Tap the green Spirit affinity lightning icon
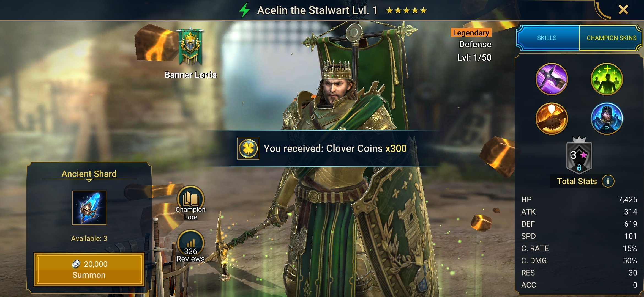644x297 pixels. [244, 10]
